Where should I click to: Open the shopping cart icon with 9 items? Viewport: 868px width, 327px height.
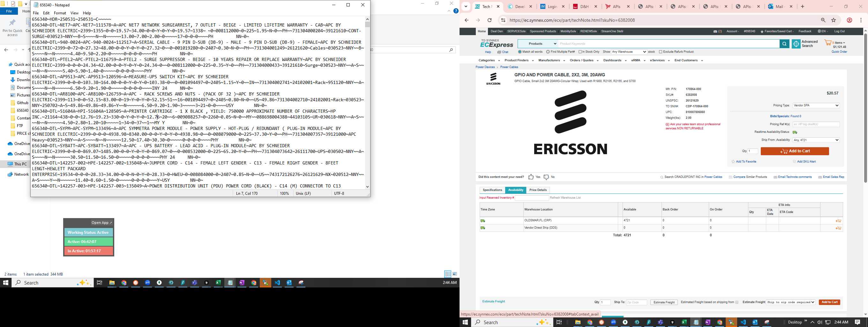(x=828, y=43)
